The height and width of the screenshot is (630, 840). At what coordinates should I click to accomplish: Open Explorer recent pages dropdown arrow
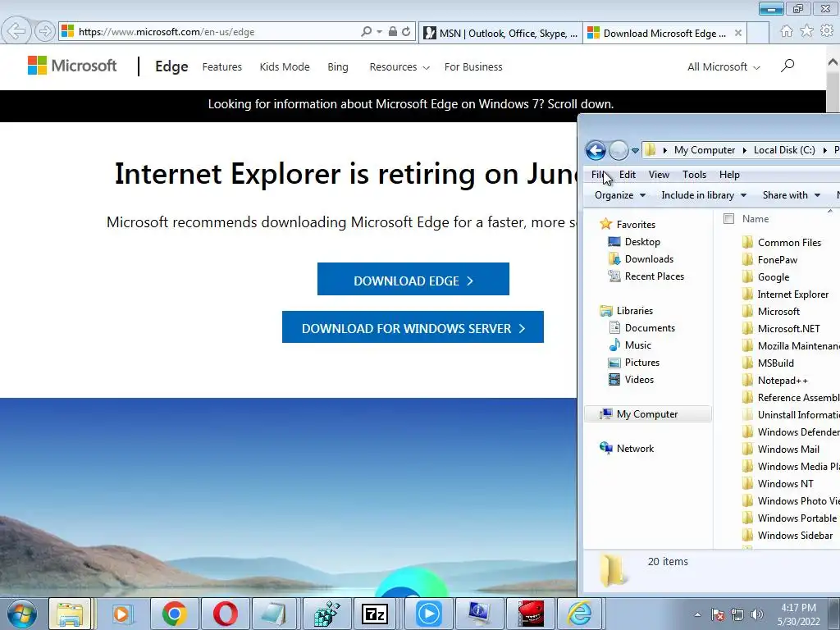636,151
